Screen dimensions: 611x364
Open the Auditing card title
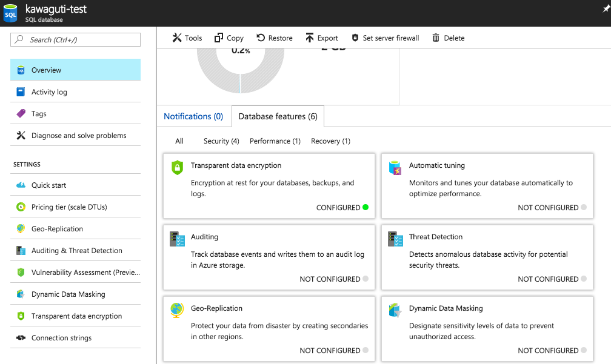click(205, 237)
